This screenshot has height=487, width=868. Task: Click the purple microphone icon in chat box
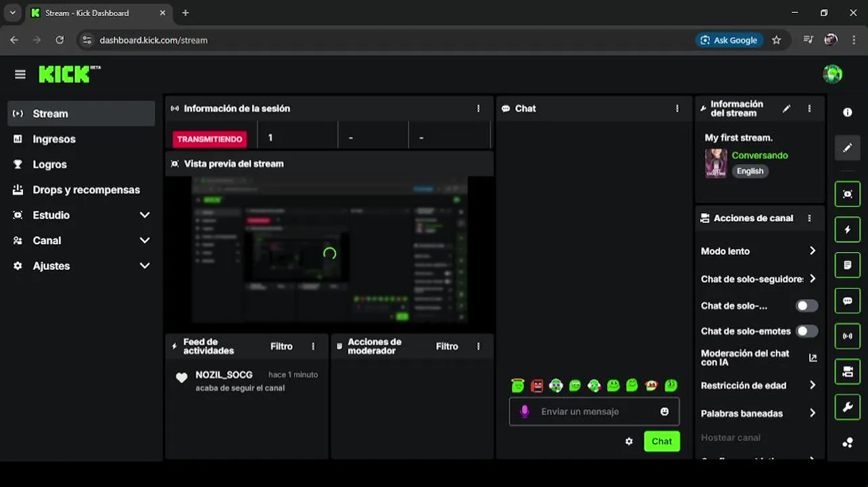[x=524, y=411]
